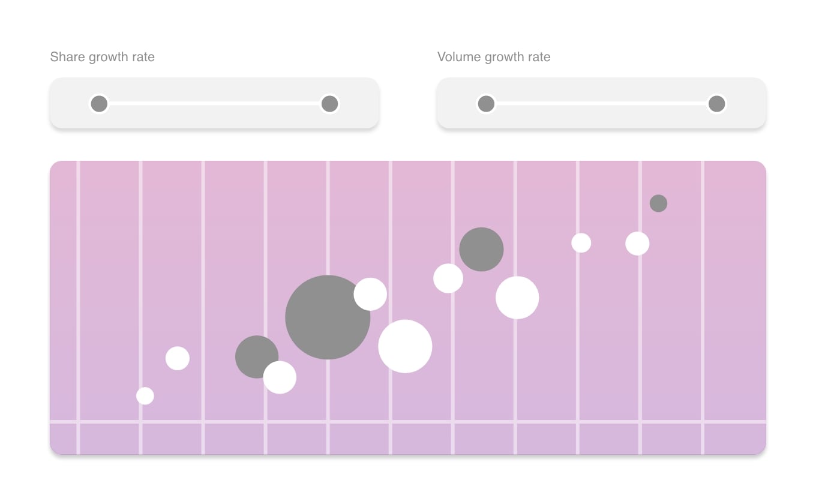The width and height of the screenshot is (816, 504).
Task: Click the left handle of Share growth rate slider
Action: 99,104
